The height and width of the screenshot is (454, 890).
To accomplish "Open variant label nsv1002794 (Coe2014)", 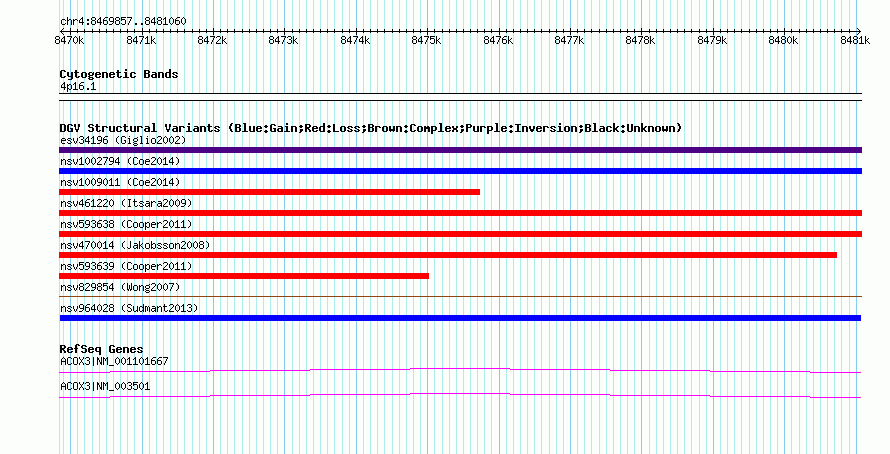I will pos(120,161).
